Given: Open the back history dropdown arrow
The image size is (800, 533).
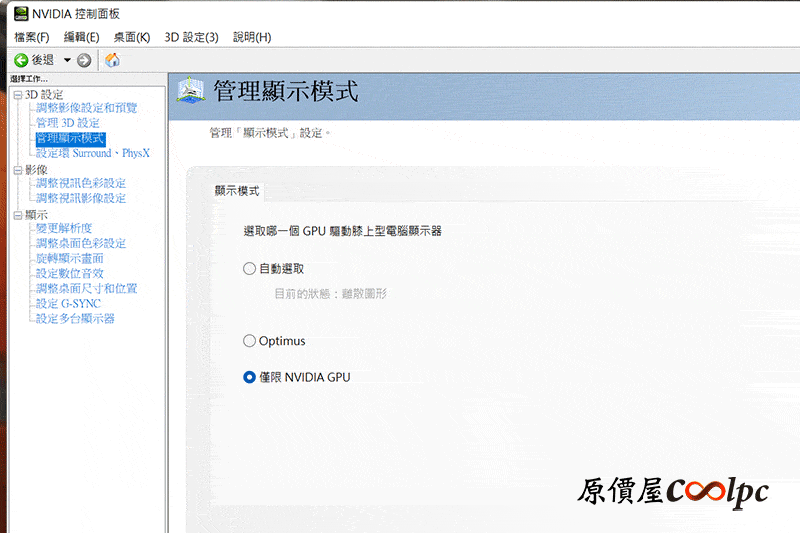Looking at the screenshot, I should click(67, 60).
